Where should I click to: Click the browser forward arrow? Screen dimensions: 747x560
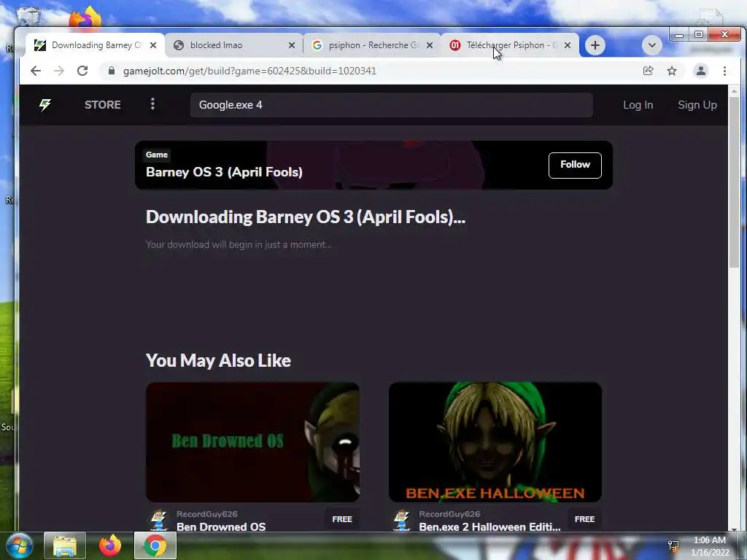pos(59,71)
